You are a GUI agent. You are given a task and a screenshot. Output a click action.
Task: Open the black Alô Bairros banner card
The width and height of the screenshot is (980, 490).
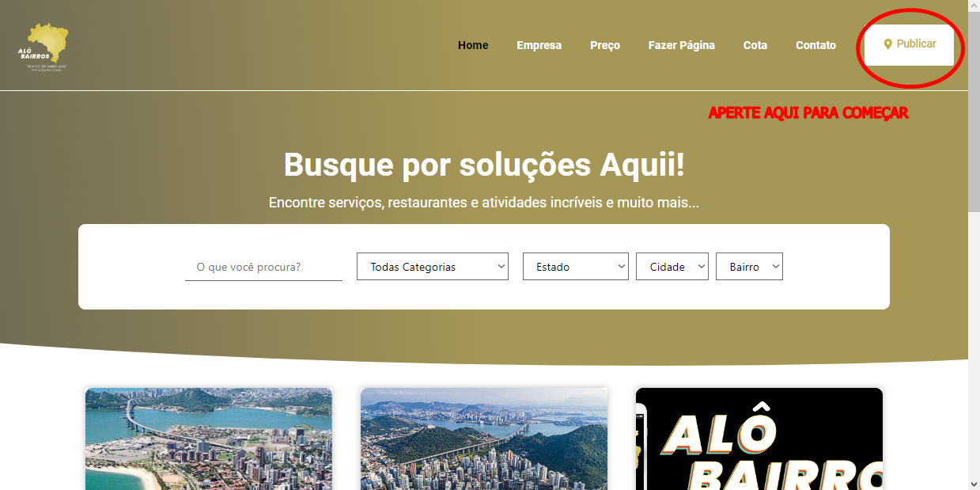(759, 439)
